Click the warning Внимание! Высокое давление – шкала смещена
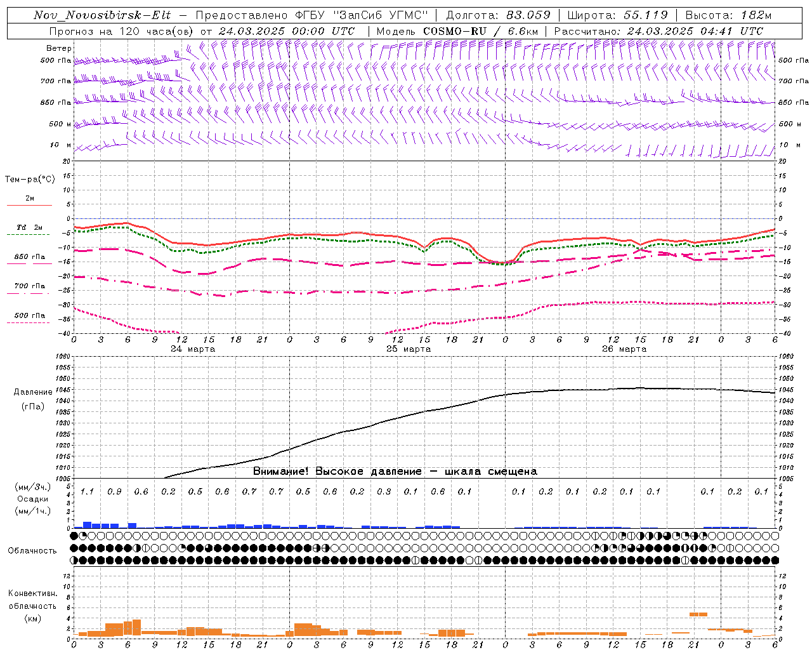The height and width of the screenshot is (650, 812). click(395, 472)
